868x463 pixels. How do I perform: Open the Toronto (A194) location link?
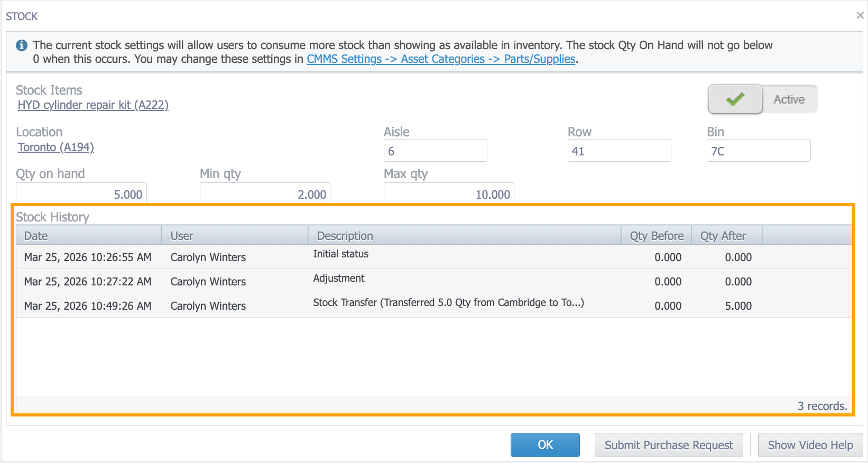56,147
